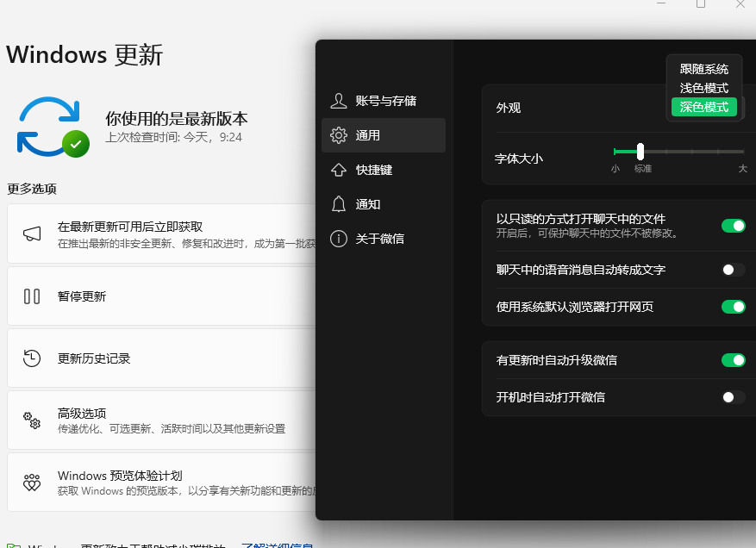
Task: Click the 了解详细信息 link
Action: pos(278,545)
